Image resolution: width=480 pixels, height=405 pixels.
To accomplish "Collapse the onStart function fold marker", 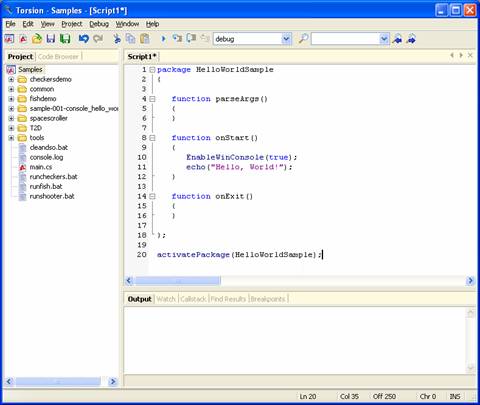I will coord(152,138).
